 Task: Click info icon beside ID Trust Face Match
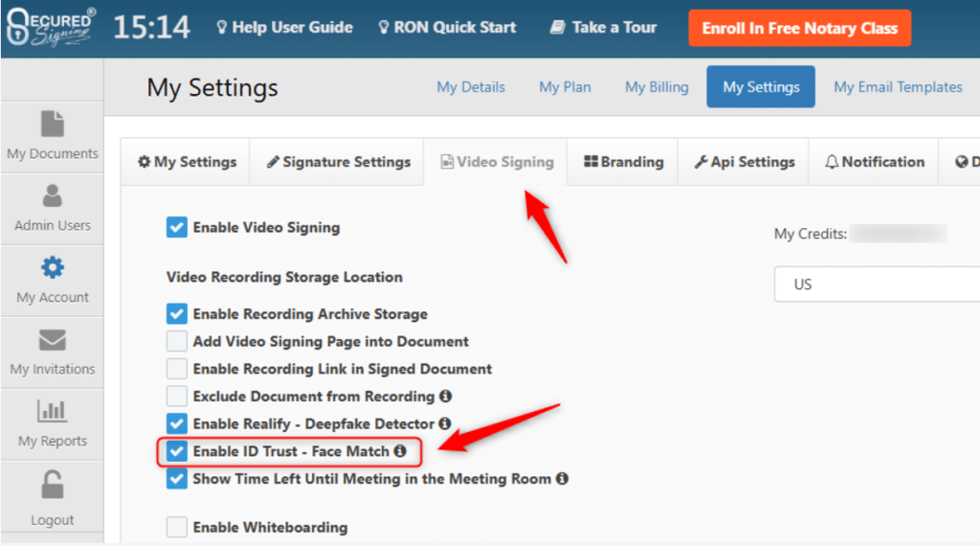(400, 451)
